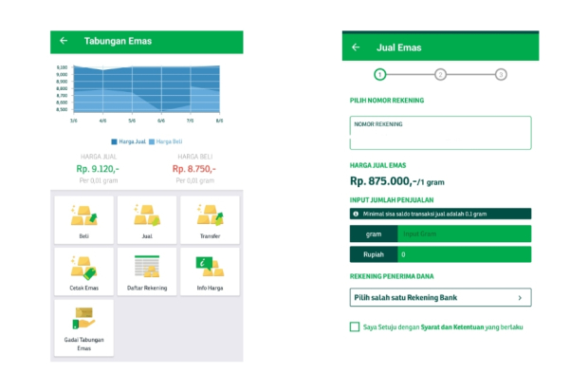Viewport: 588px width, 392px height.
Task: Open the Beli gold purchase icon
Action: [83, 219]
